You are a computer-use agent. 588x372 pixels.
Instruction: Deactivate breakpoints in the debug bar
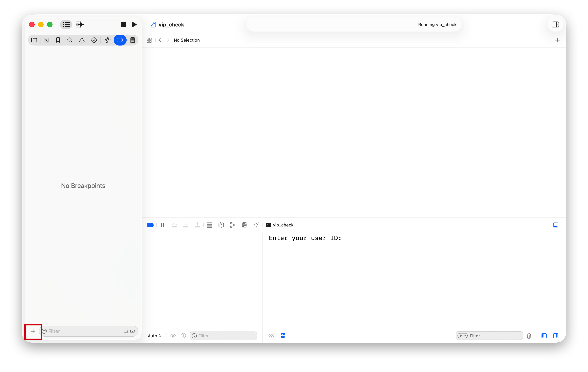150,225
